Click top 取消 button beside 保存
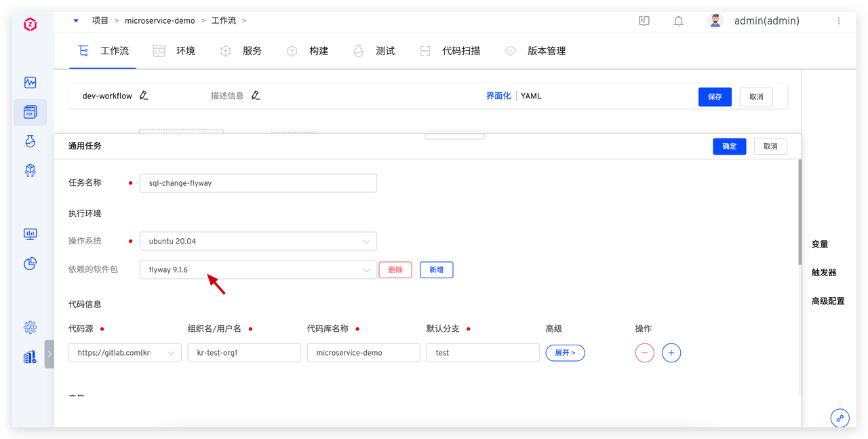The image size is (868, 439). pyautogui.click(x=756, y=97)
